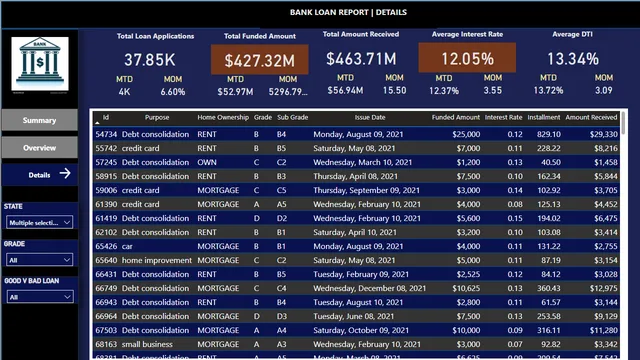The height and width of the screenshot is (360, 640).
Task: Open the Overview page button
Action: click(40, 148)
